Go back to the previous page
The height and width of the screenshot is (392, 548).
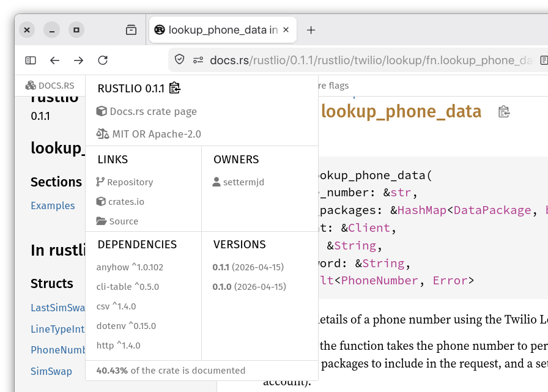55,60
